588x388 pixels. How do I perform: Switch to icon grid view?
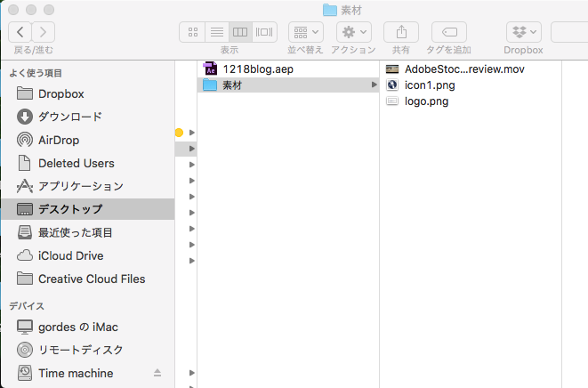[192, 32]
